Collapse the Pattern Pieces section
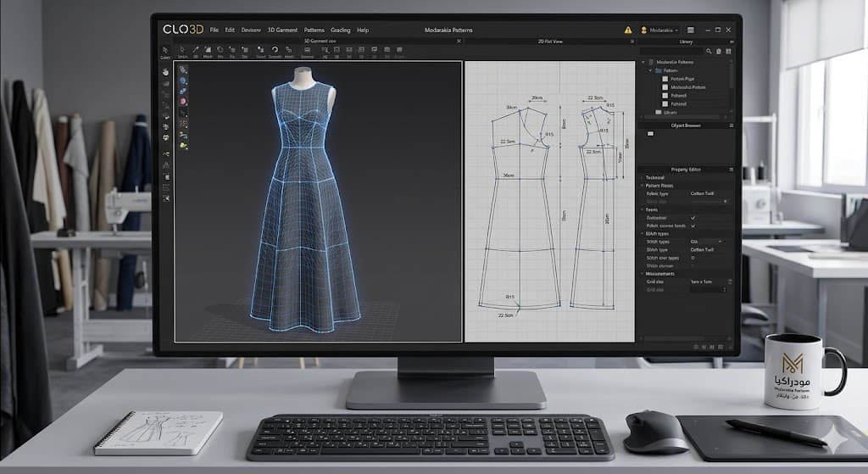 click(x=643, y=186)
